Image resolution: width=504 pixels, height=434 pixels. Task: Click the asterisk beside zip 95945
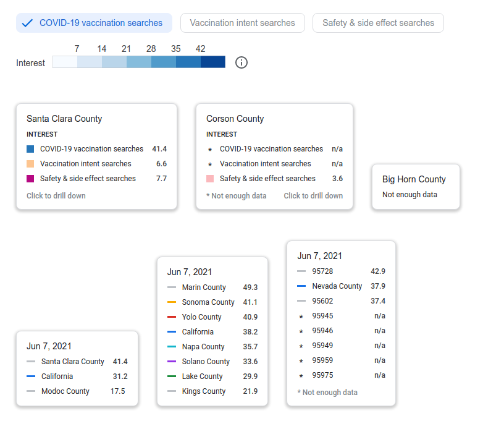coord(301,317)
